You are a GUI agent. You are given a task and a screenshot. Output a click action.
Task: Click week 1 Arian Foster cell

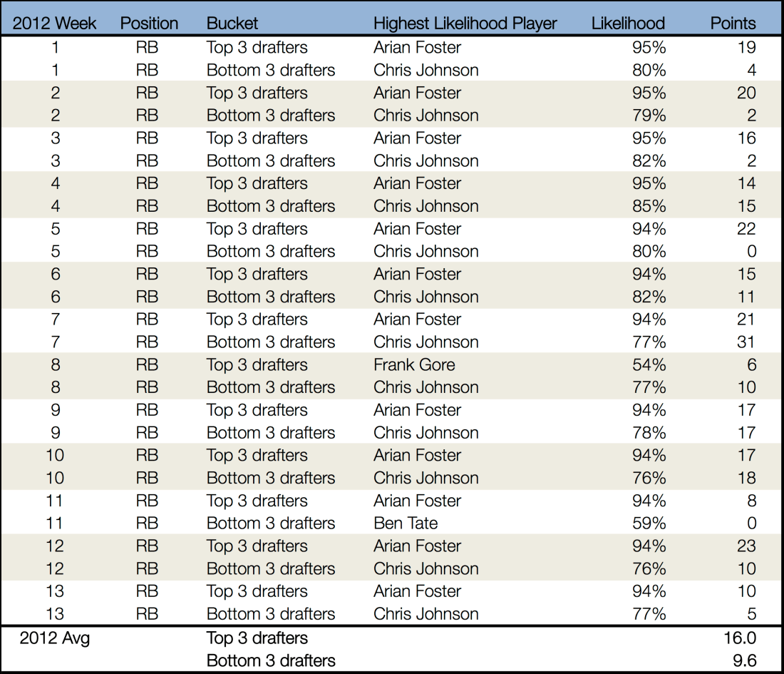pos(417,48)
